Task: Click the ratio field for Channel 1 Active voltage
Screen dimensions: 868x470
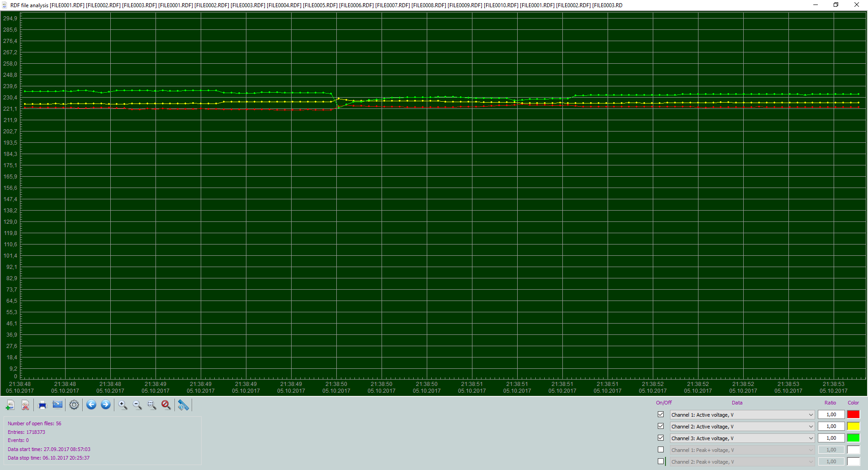Action: pos(831,414)
